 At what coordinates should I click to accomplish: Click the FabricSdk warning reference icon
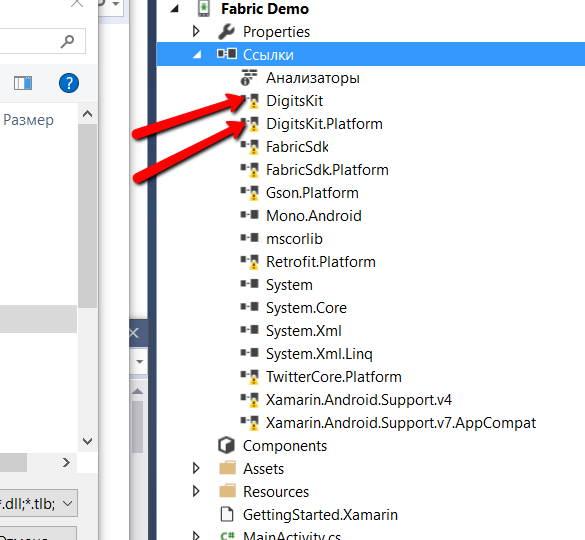pyautogui.click(x=250, y=147)
